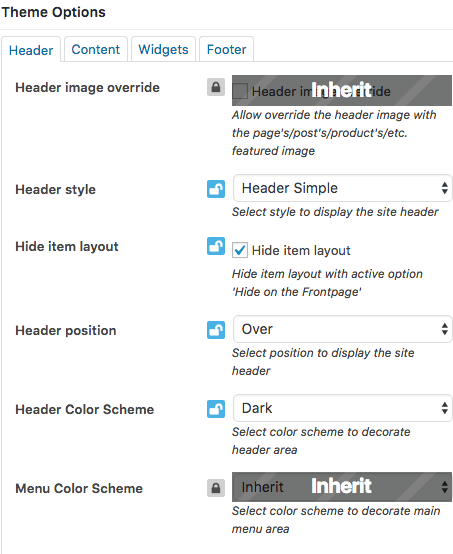The width and height of the screenshot is (453, 554).
Task: Unlock the Menu Color Scheme lock icon
Action: tap(216, 488)
